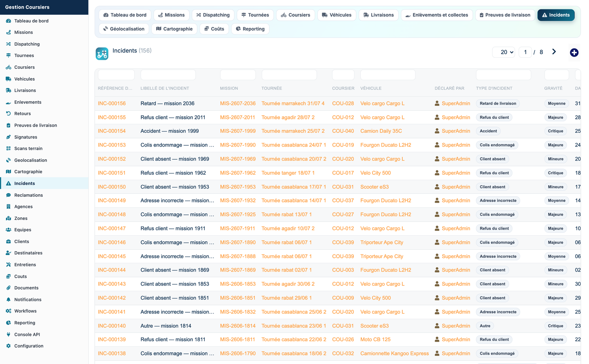Click the blue plus add-incident icon

coord(574,53)
